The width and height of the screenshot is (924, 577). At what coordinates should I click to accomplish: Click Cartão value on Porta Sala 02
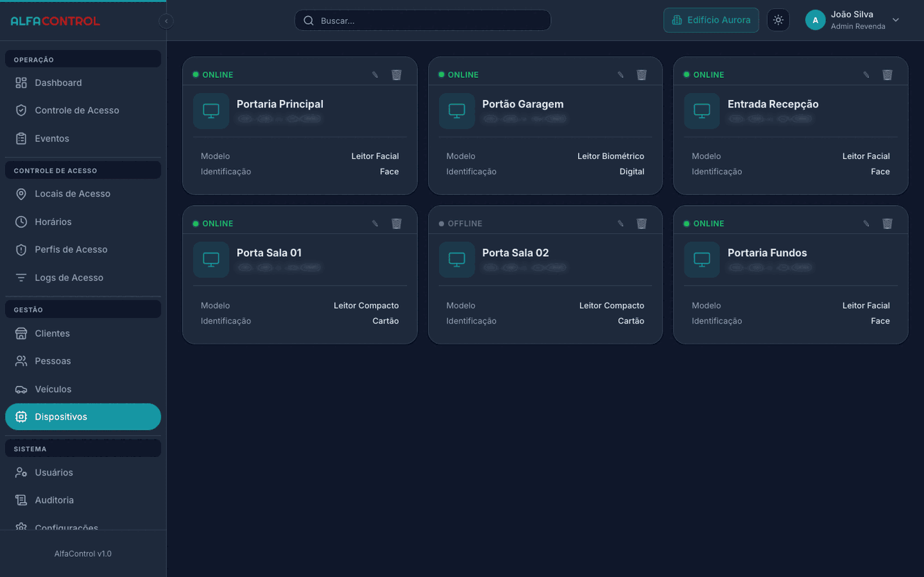(x=631, y=321)
